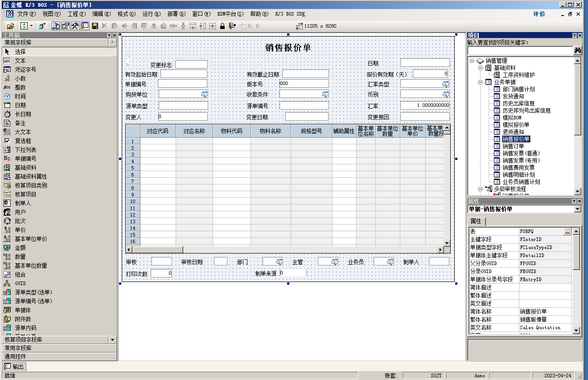Click the align right toolbar icon

click(134, 26)
